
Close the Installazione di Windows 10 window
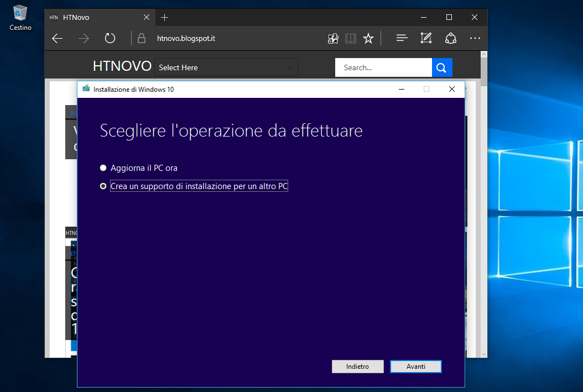click(452, 89)
